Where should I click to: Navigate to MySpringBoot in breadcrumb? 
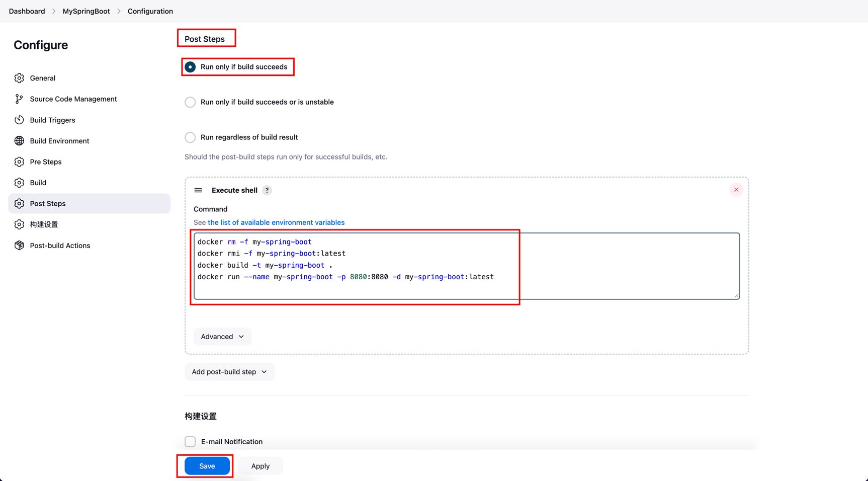tap(86, 11)
